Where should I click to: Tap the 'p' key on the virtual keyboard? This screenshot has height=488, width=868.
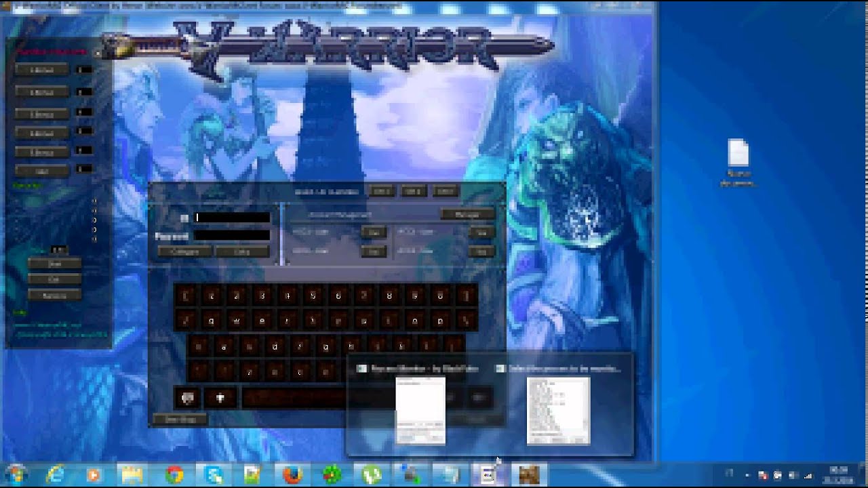(x=441, y=321)
